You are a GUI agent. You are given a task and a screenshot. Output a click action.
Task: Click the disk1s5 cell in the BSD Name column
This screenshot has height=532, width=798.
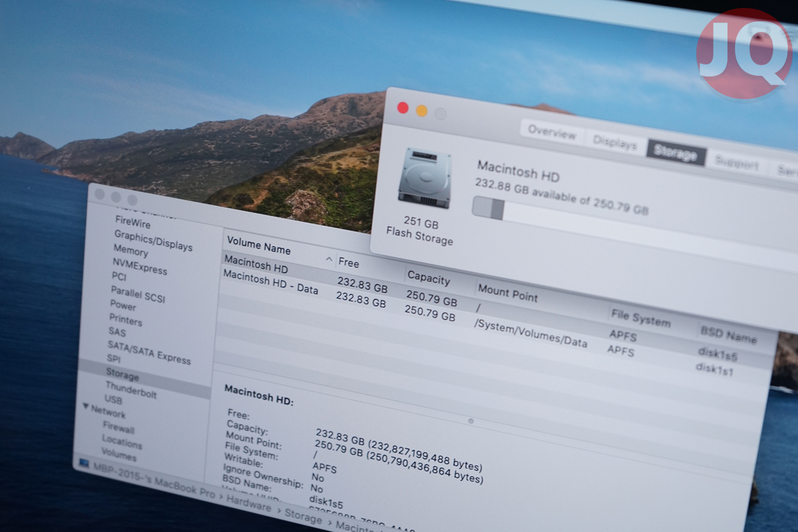(718, 355)
